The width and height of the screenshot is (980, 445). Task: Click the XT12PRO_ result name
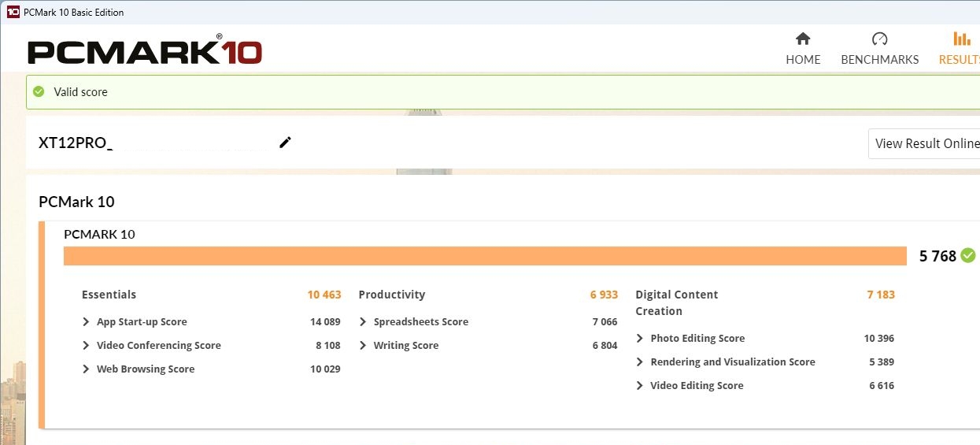pos(76,143)
